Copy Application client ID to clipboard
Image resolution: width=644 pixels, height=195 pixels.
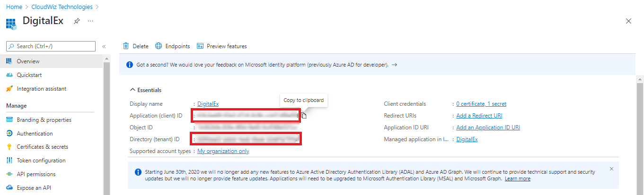(304, 116)
